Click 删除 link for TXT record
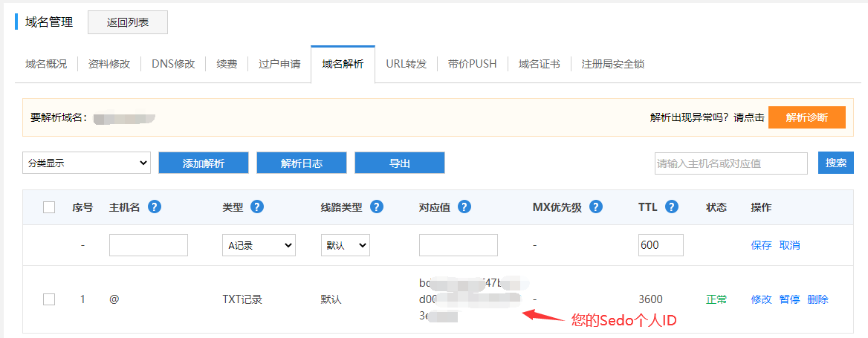The image size is (868, 338). pyautogui.click(x=817, y=299)
